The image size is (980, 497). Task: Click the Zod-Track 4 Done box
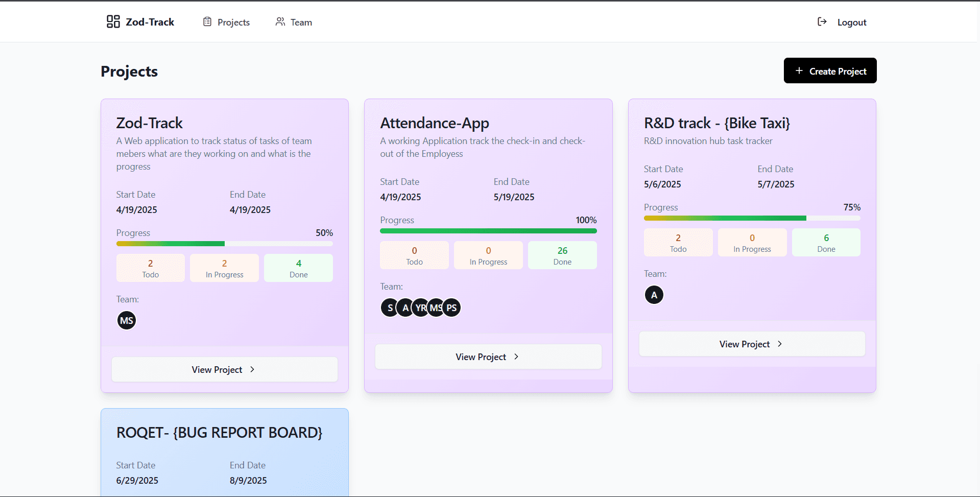[x=299, y=268]
